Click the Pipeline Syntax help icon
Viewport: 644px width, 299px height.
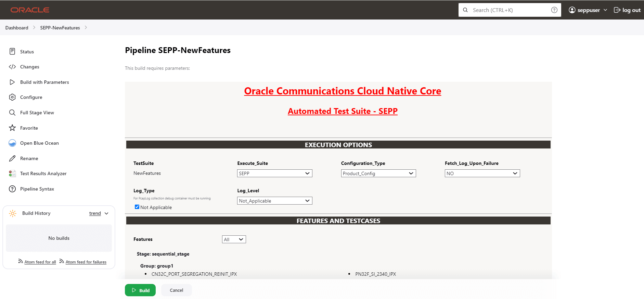pyautogui.click(x=12, y=189)
